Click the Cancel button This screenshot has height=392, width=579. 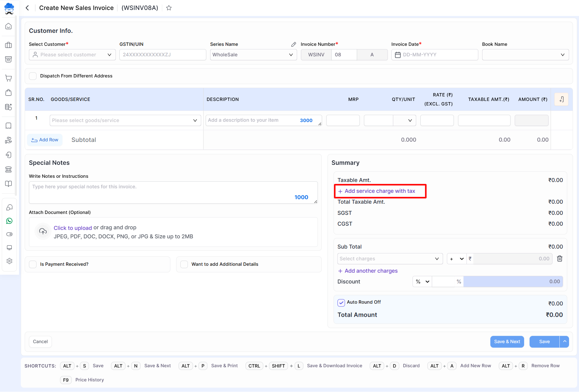point(40,342)
